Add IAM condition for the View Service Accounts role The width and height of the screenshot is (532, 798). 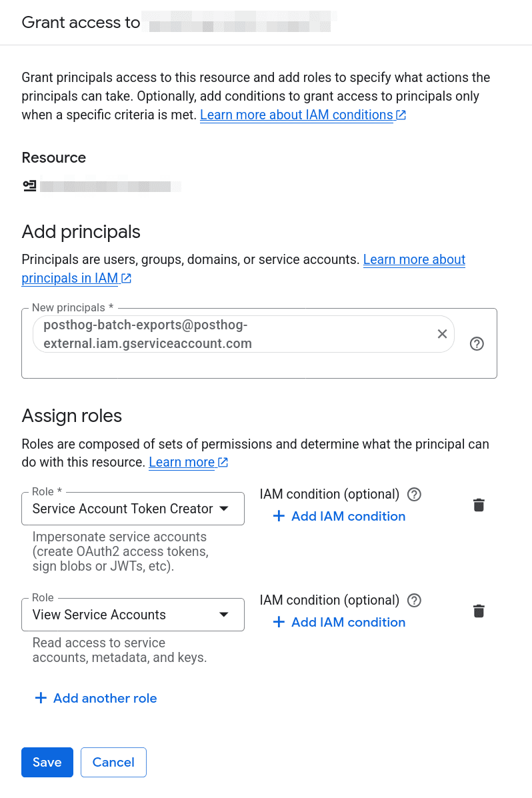(339, 622)
